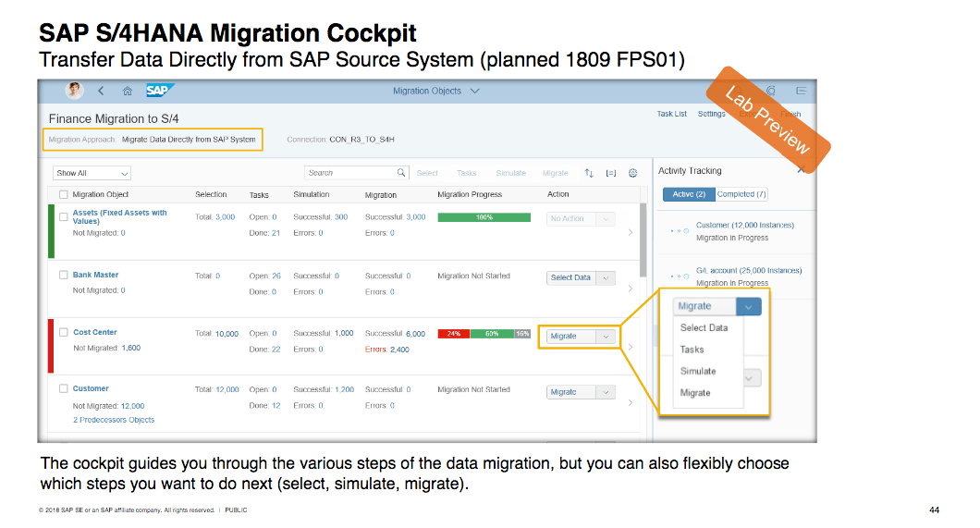Go back with the back arrow
This screenshot has height=528, width=980.
101,91
